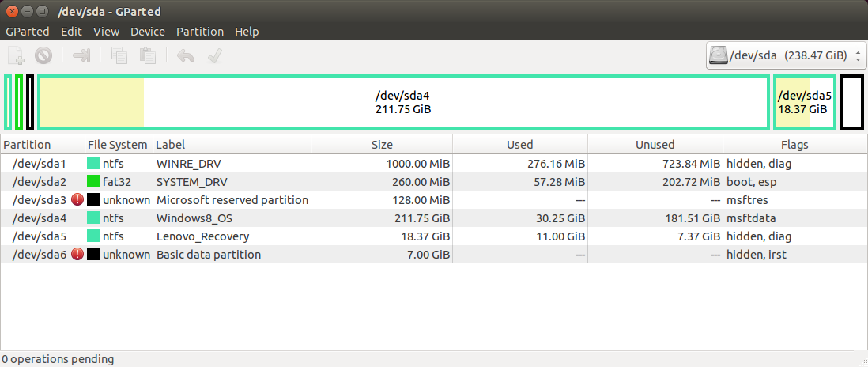Click the File System column header
The height and width of the screenshot is (367, 868).
(x=117, y=145)
